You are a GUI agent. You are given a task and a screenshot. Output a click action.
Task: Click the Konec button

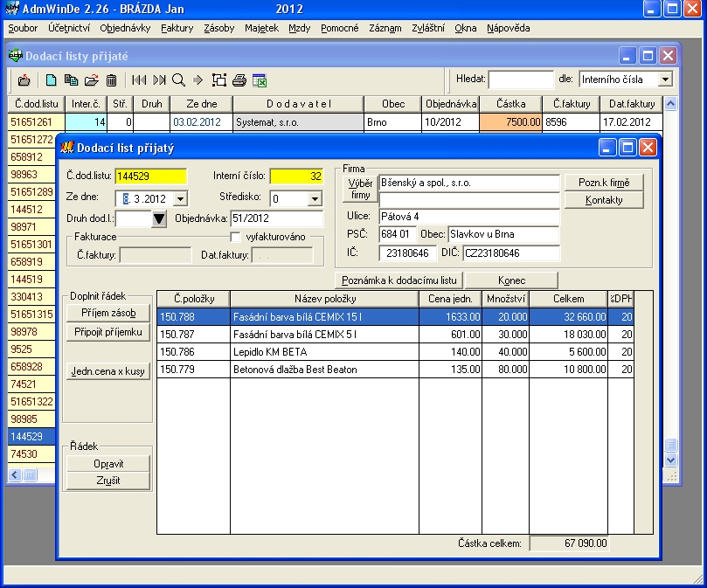click(x=511, y=280)
